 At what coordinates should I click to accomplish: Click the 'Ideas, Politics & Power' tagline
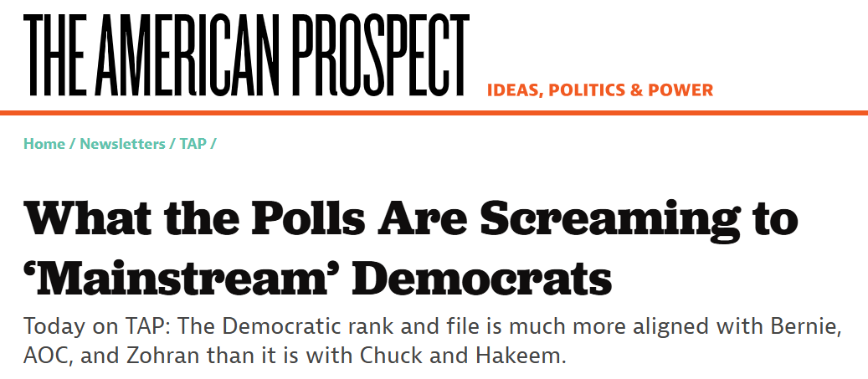(x=600, y=90)
